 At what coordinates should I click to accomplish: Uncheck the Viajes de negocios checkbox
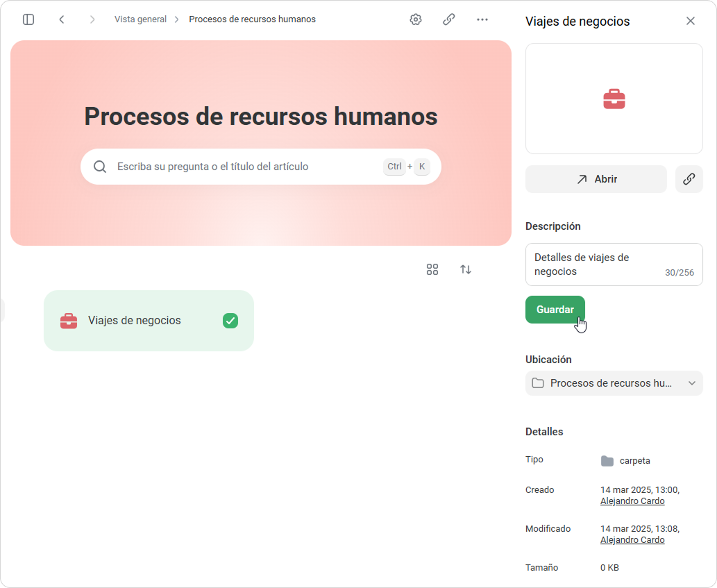[230, 321]
